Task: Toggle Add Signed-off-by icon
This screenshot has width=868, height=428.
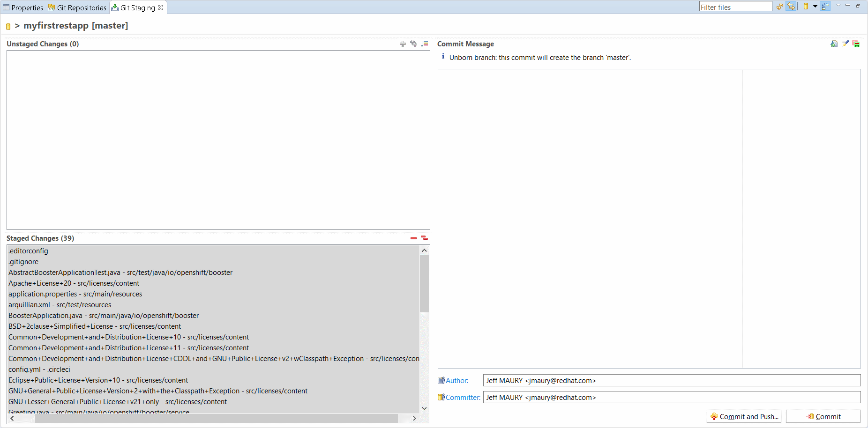Action: 845,44
